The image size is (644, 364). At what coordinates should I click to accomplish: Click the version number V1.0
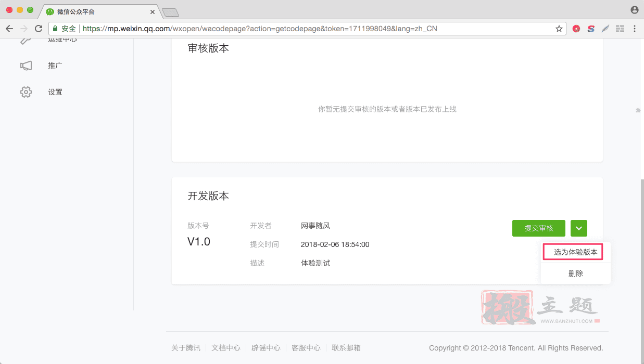pos(199,241)
